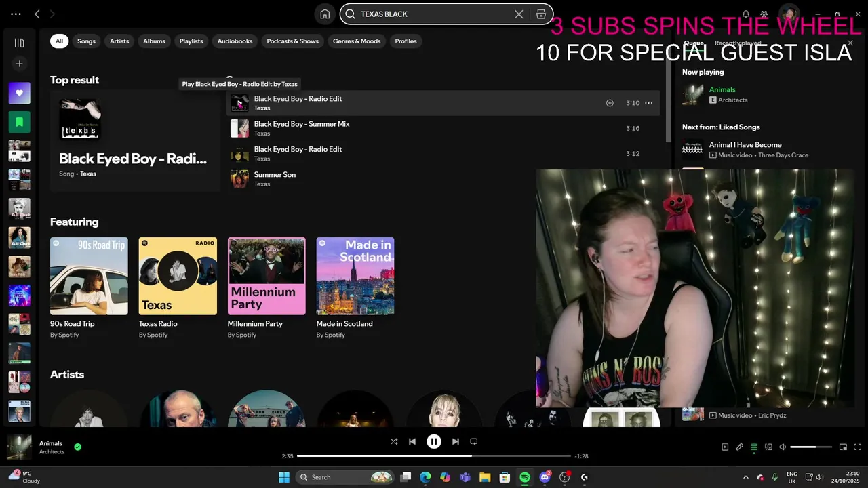Viewport: 868px width, 488px height.
Task: Click the taskbar Search box
Action: pyautogui.click(x=346, y=477)
